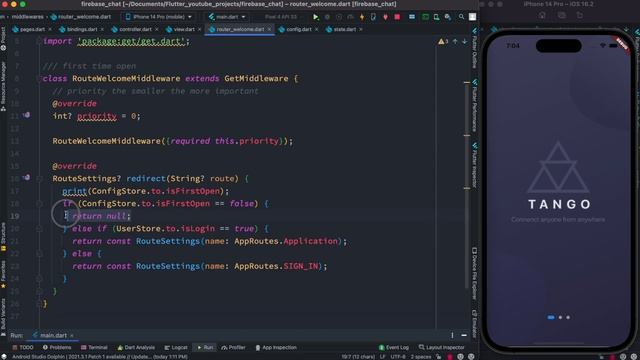
Task: Close the router_welcome.dart editor tab
Action: [x=269, y=29]
